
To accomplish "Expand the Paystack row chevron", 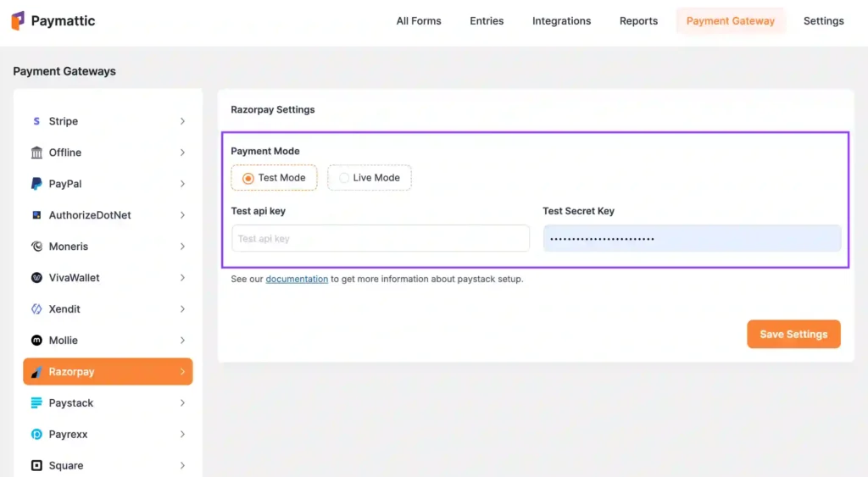I will [x=182, y=402].
